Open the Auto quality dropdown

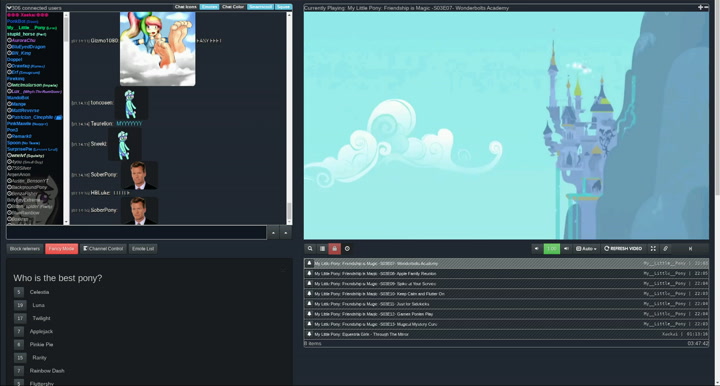pyautogui.click(x=586, y=249)
